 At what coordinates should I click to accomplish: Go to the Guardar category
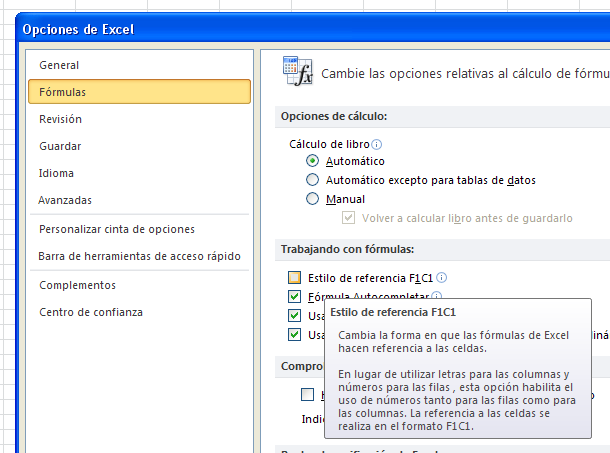[x=139, y=146]
